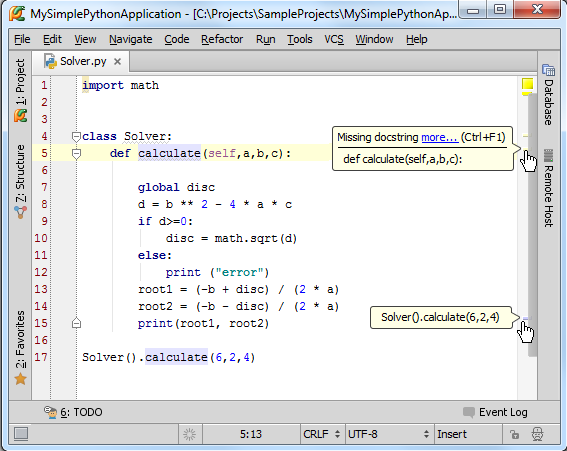Screen dimensions: 567x451
Task: Click 'import math' on line 1
Action: [120, 85]
